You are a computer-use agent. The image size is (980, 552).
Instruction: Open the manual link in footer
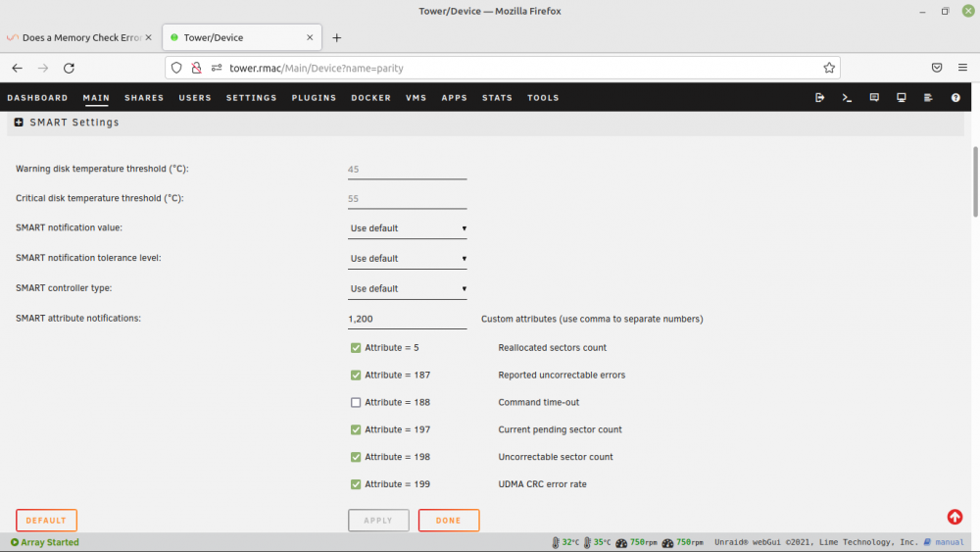click(x=950, y=542)
